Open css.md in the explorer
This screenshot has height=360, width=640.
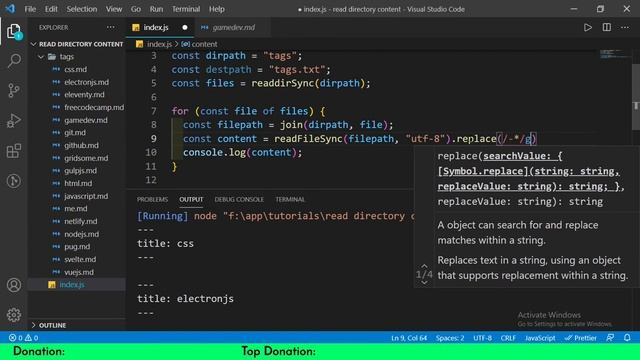tap(76, 69)
